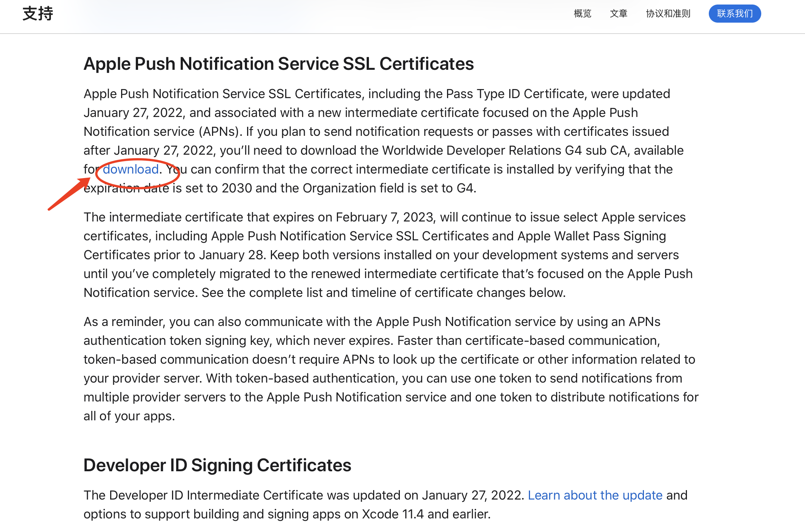Image resolution: width=805 pixels, height=532 pixels.
Task: Open the 概览 nav item
Action: pos(582,14)
